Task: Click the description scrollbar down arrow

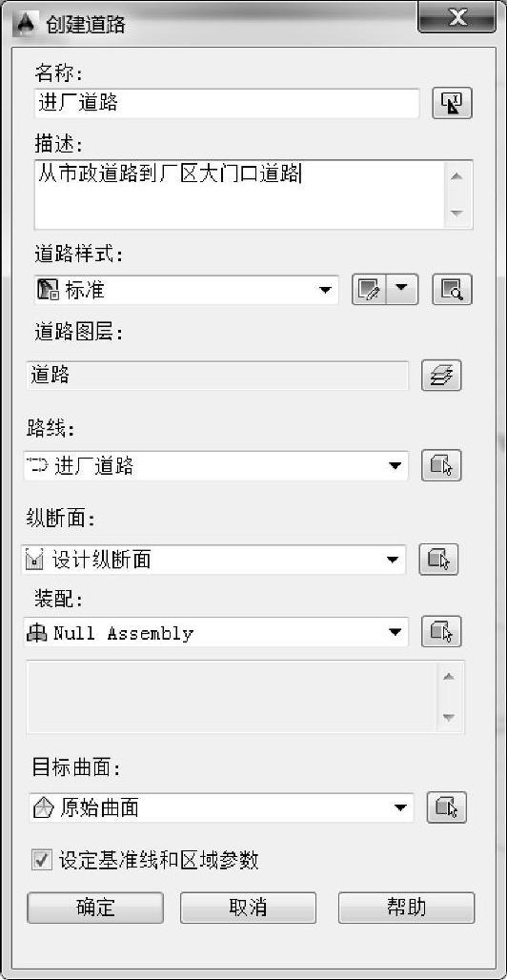Action: pos(457,214)
